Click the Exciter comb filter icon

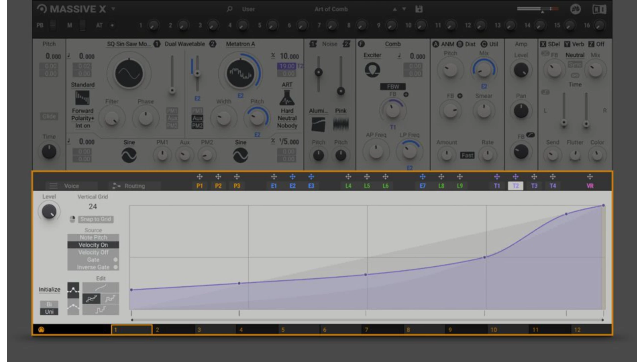coord(372,70)
